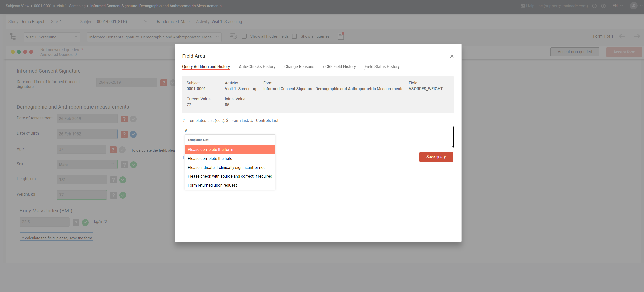The height and width of the screenshot is (292, 644).
Task: Close the Field Area dialog
Action: (x=452, y=56)
